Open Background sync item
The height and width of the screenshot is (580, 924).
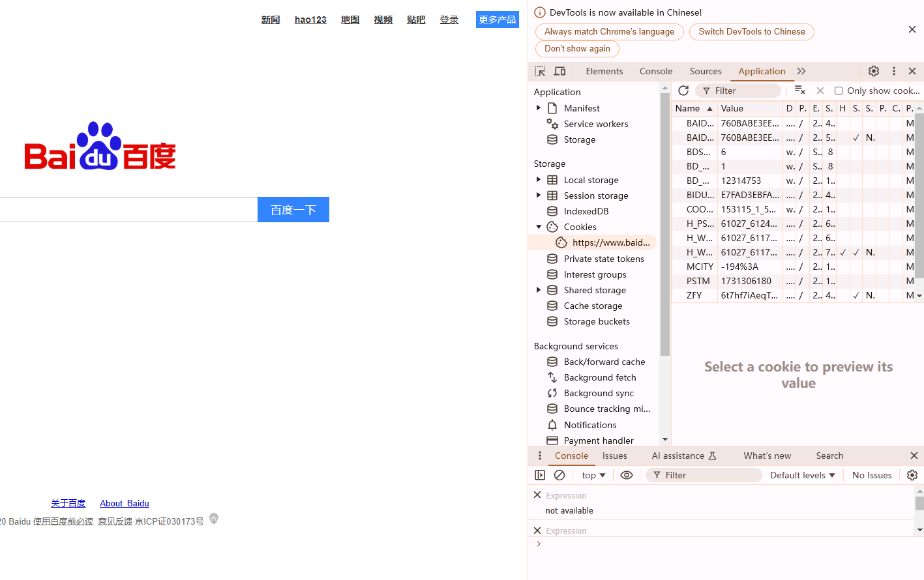[x=599, y=393]
